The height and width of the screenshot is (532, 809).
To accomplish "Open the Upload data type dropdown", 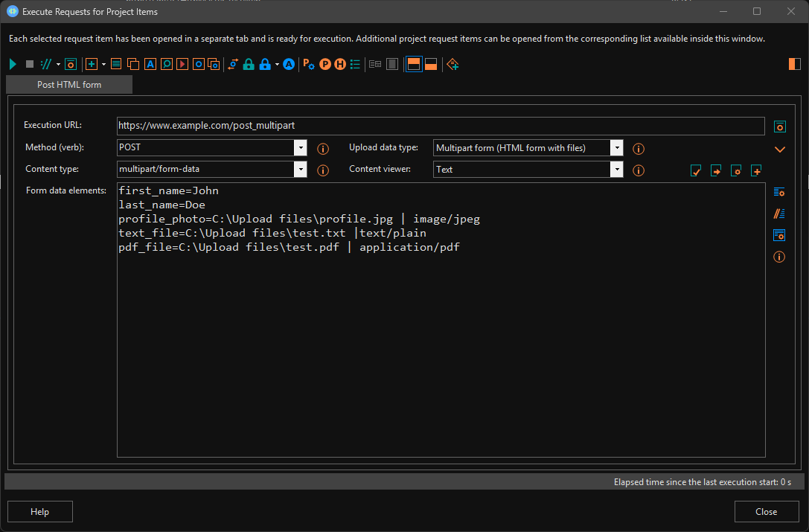I will tap(617, 147).
